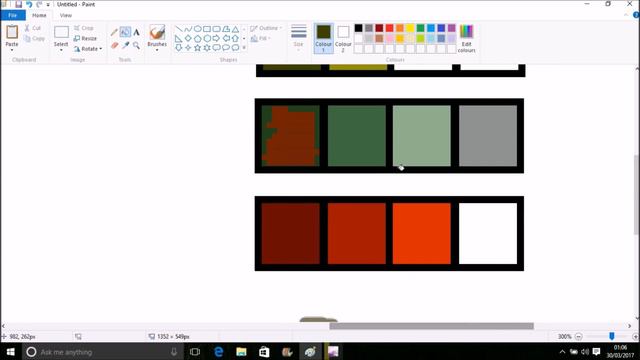Choose the Pentagon shape
Viewport: 640px width, 360px height.
(198, 38)
